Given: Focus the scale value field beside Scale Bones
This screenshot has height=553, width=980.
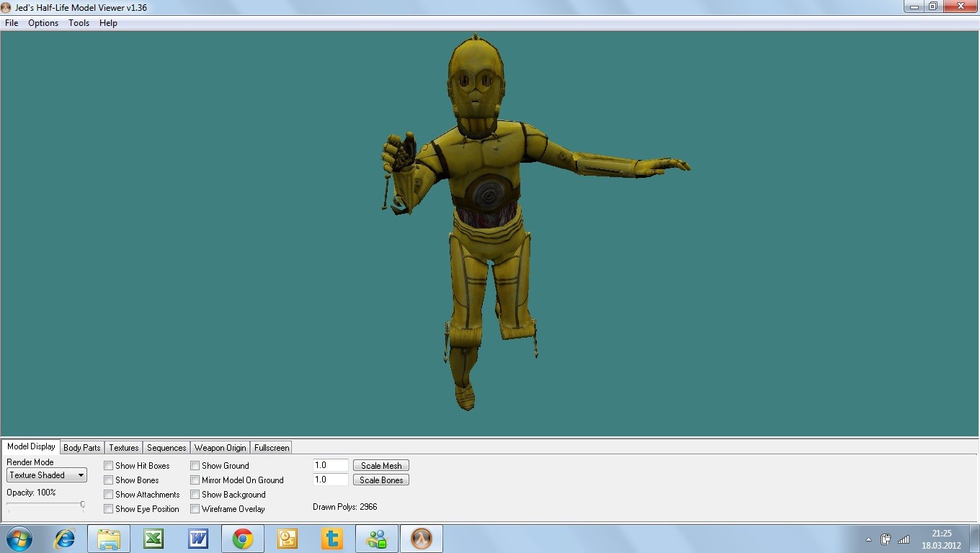Looking at the screenshot, I should [331, 480].
